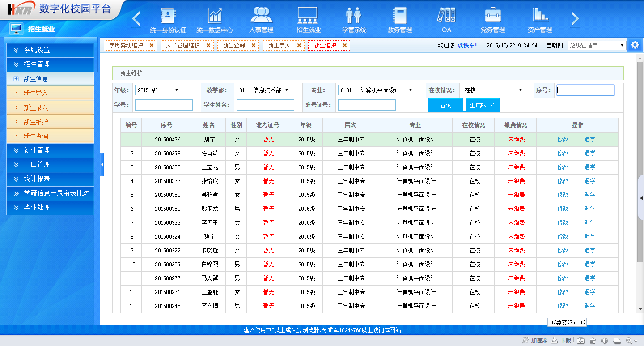Image resolution: width=644 pixels, height=346 pixels.
Task: Click the settings gear icon
Action: click(x=635, y=45)
